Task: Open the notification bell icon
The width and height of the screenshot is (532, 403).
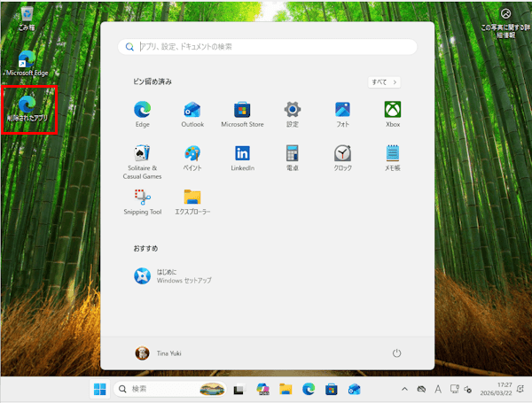Action: coord(520,389)
